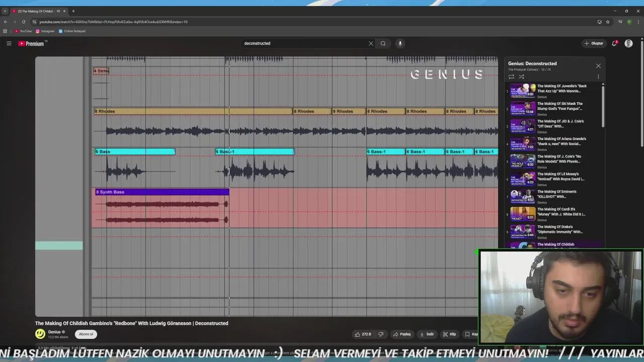Open media control icon in Chrome toolbar

pos(620,22)
